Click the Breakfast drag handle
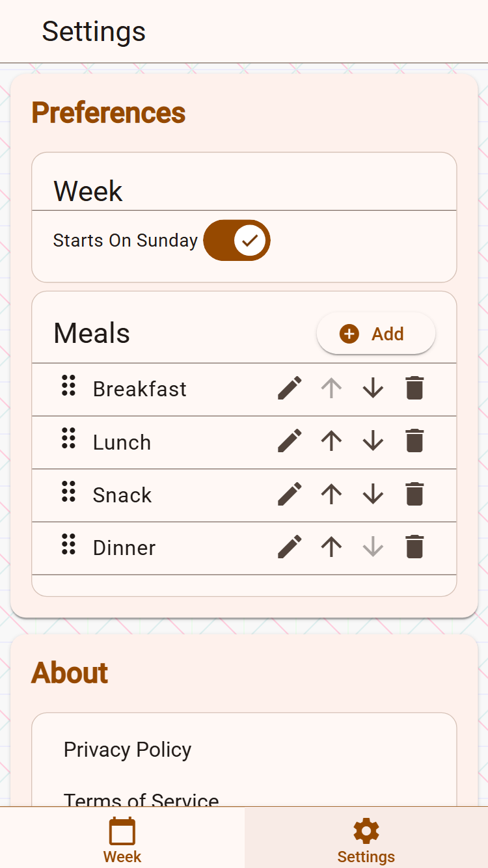The width and height of the screenshot is (488, 868). [68, 386]
